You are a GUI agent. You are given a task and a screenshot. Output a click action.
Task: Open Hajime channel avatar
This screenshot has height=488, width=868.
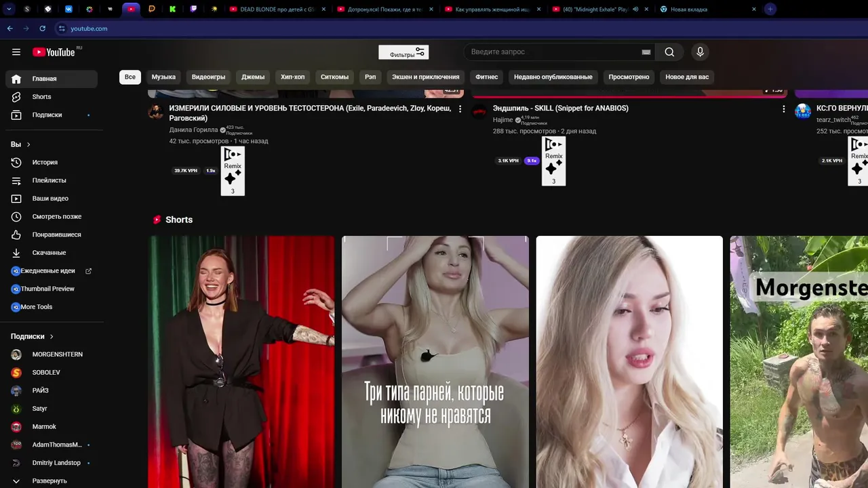(x=479, y=111)
